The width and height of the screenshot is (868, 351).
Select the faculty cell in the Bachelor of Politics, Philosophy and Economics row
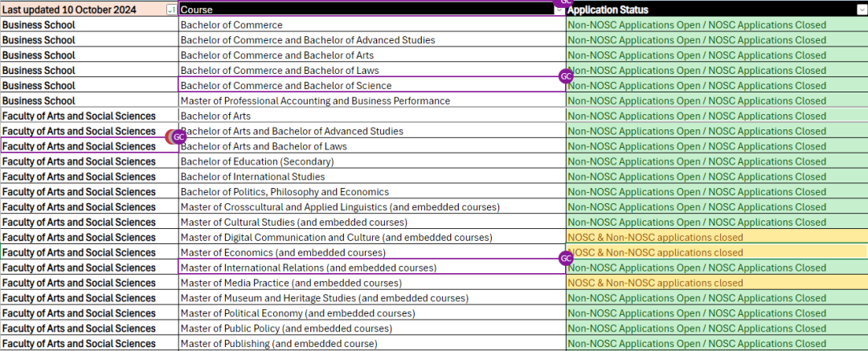89,191
